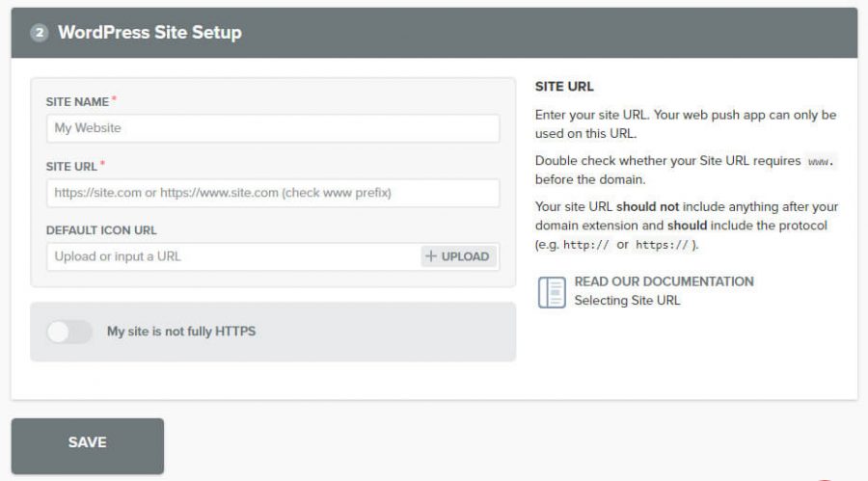Click the "http://" code example
The width and height of the screenshot is (868, 481).
[587, 245]
